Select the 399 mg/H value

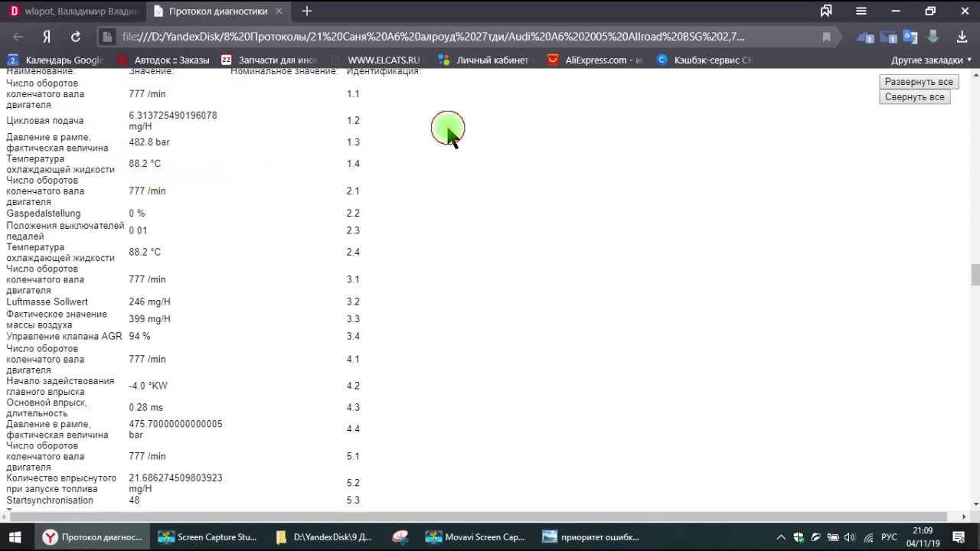(150, 319)
